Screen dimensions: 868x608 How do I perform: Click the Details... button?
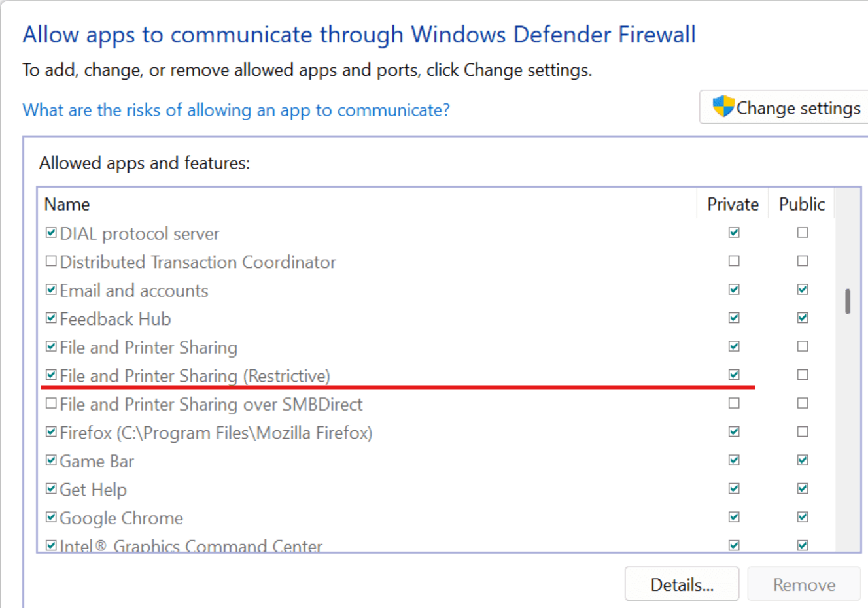point(682,584)
